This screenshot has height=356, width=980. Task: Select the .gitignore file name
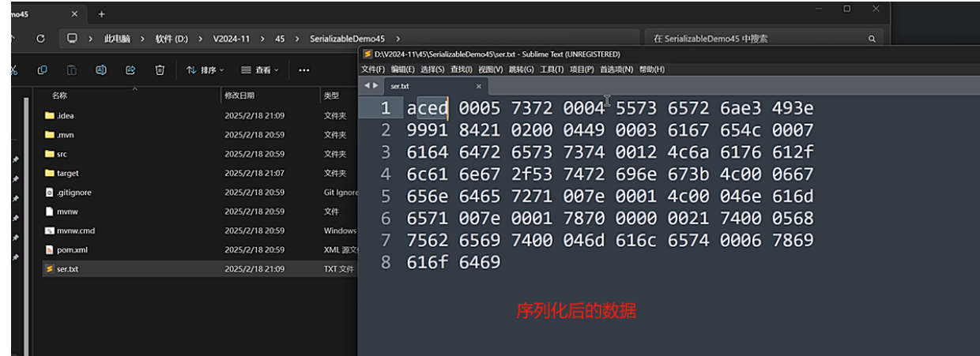tap(73, 193)
